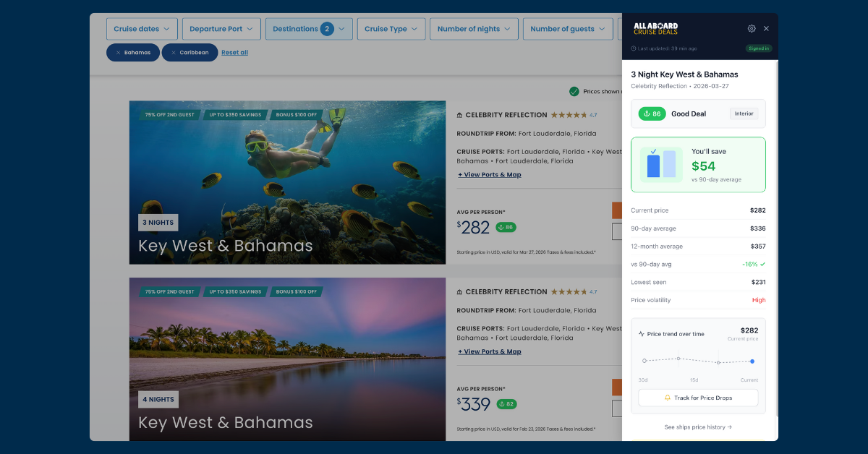Click the Current point on price trend chart

752,361
